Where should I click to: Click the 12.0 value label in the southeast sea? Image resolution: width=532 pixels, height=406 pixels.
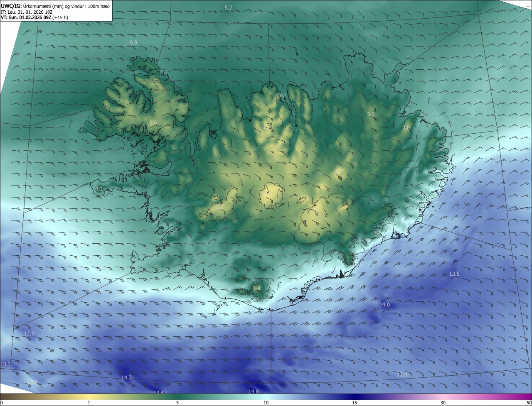[x=402, y=375]
